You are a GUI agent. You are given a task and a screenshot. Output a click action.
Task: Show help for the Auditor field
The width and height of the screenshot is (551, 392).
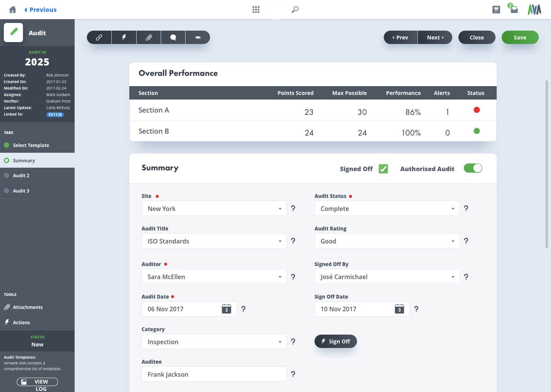pos(293,277)
